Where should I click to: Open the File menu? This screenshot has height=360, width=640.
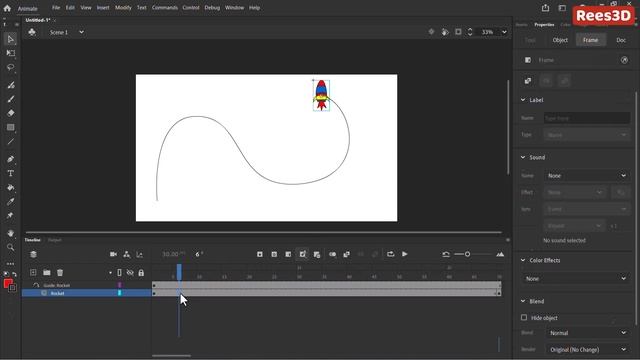56,8
